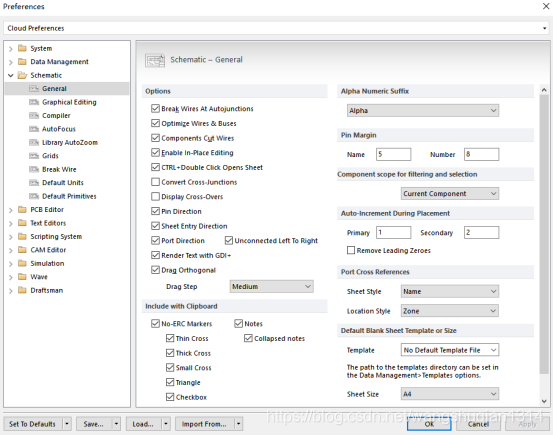Click the System folder icon

coord(22,48)
